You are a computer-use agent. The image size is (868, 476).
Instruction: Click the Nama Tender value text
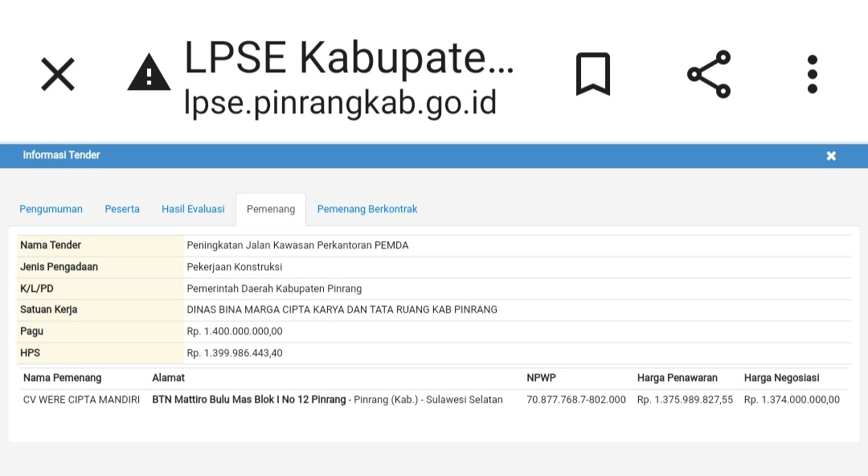pyautogui.click(x=297, y=245)
